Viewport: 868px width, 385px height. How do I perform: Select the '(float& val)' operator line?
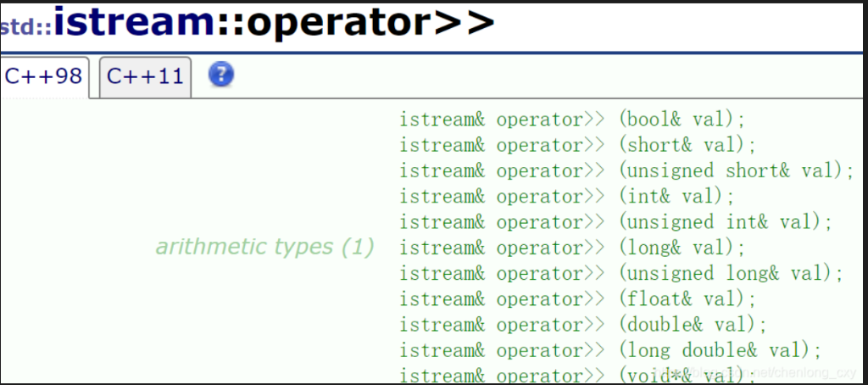coord(578,299)
